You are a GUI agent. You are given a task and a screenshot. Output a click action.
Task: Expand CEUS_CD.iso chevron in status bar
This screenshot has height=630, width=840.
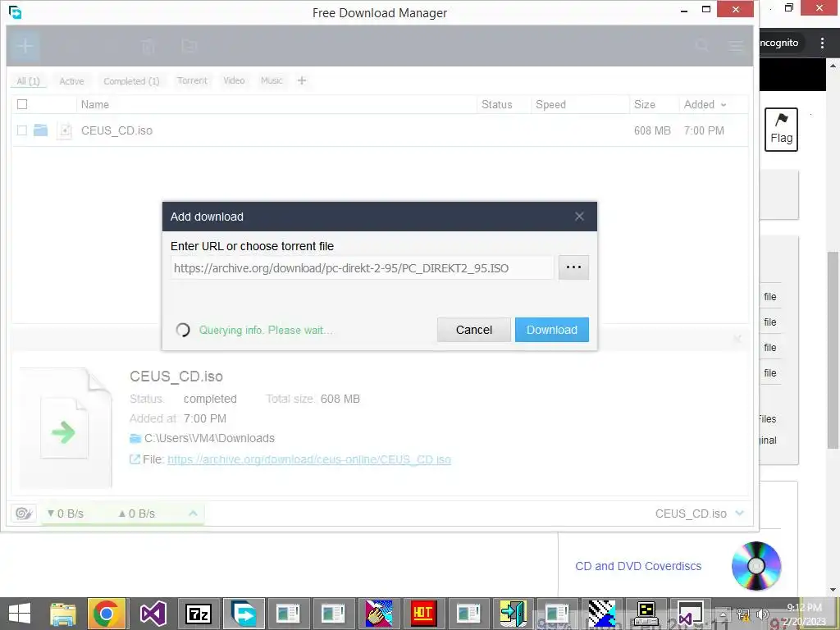point(739,514)
